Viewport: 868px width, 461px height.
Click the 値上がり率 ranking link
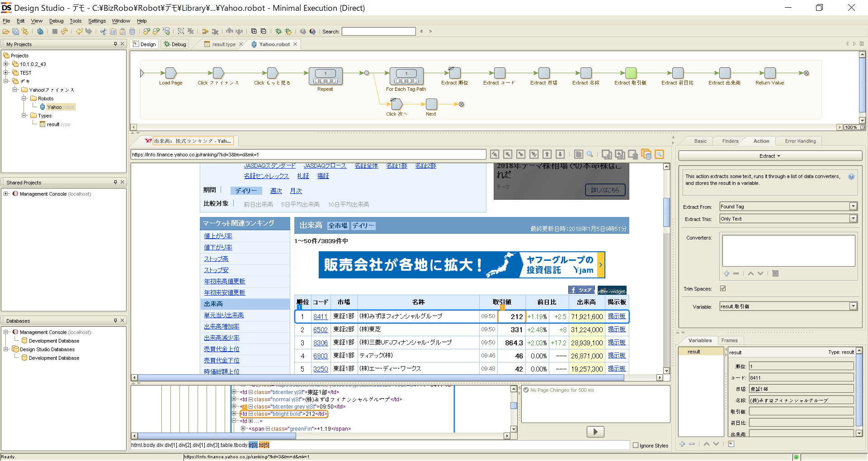tap(218, 236)
